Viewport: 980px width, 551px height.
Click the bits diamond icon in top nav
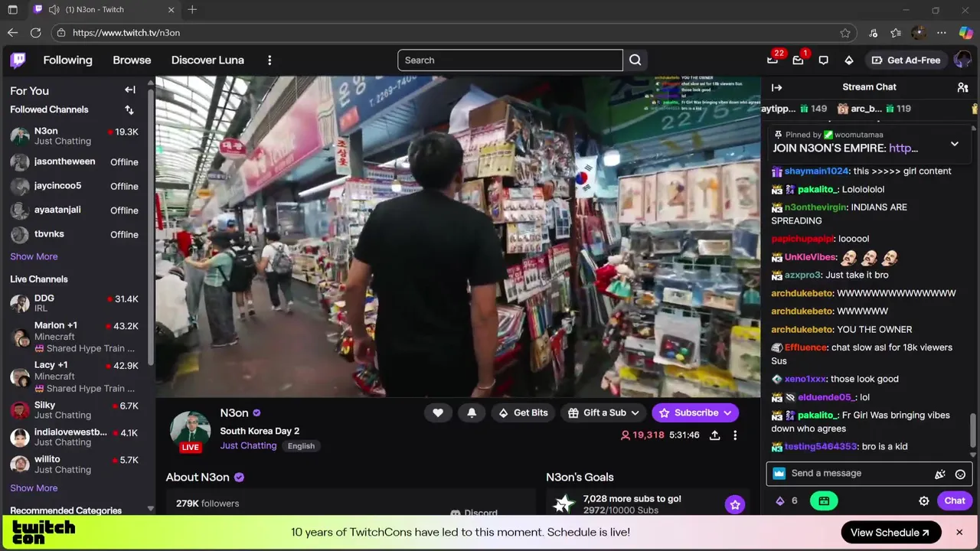849,60
